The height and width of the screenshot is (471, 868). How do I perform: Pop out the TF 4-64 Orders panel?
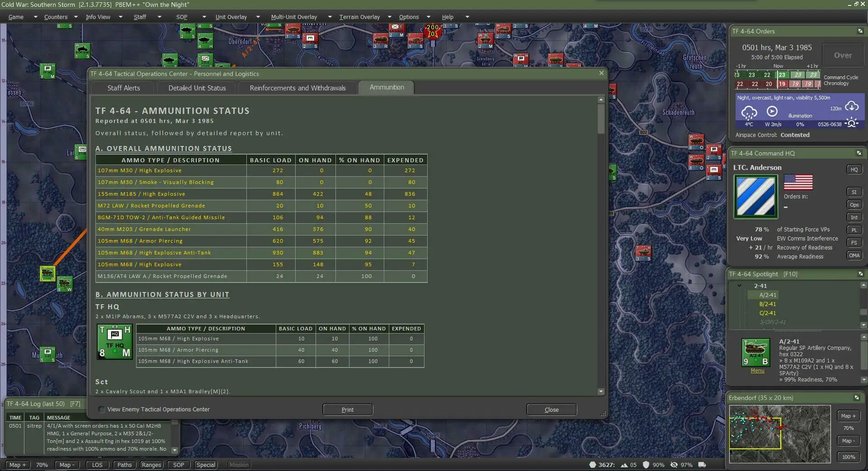coord(860,31)
